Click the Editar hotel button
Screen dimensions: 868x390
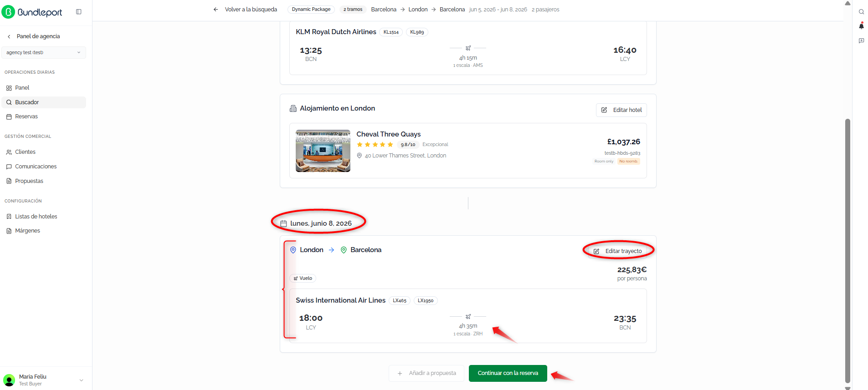pos(621,110)
